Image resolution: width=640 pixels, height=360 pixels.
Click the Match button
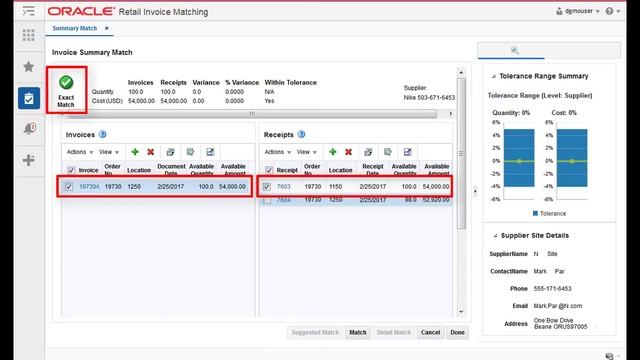(x=358, y=332)
